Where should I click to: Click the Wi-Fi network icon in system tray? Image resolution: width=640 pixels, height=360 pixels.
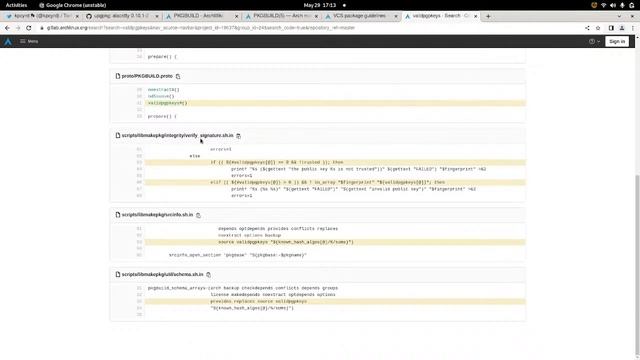(x=603, y=5)
